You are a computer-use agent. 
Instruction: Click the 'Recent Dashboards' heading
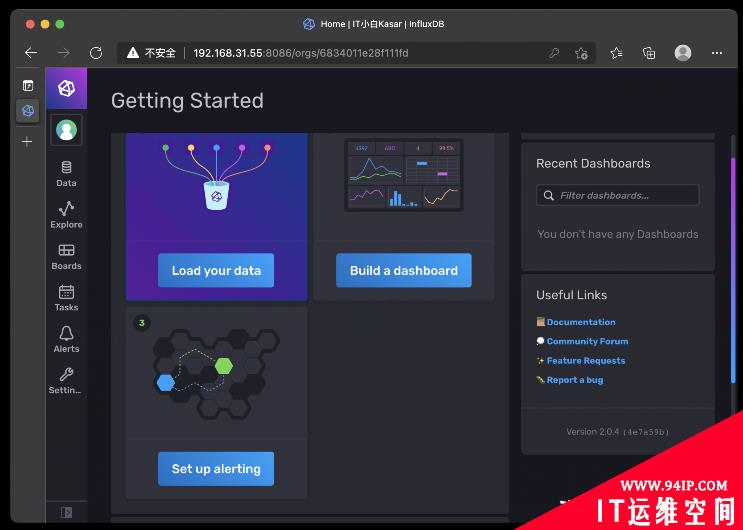(x=593, y=164)
